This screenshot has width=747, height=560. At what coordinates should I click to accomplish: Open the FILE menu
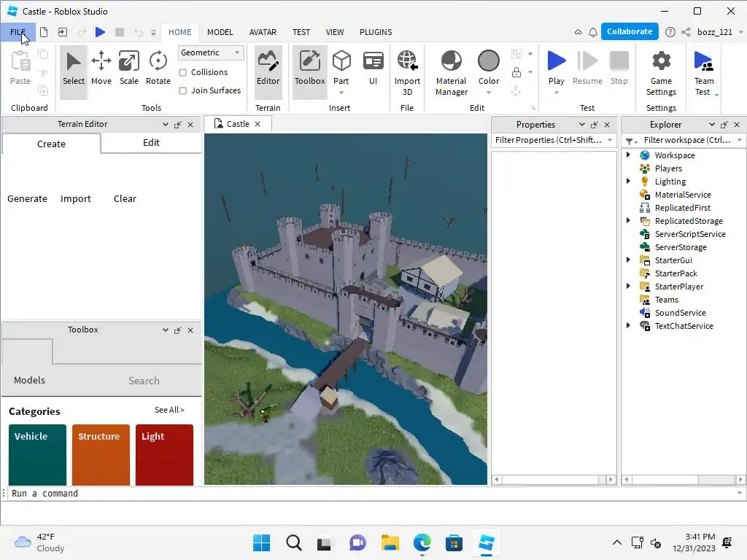[18, 32]
